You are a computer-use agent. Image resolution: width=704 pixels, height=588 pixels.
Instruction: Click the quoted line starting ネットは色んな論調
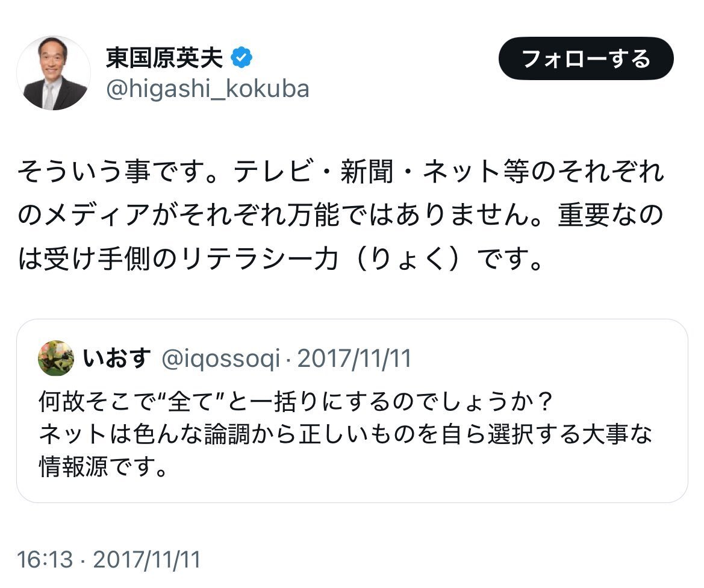pyautogui.click(x=346, y=434)
